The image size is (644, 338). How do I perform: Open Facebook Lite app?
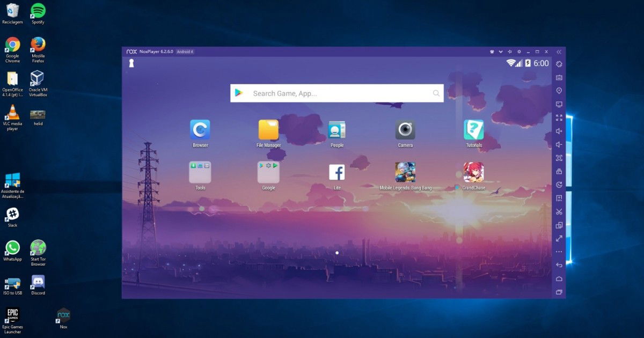[x=337, y=172]
